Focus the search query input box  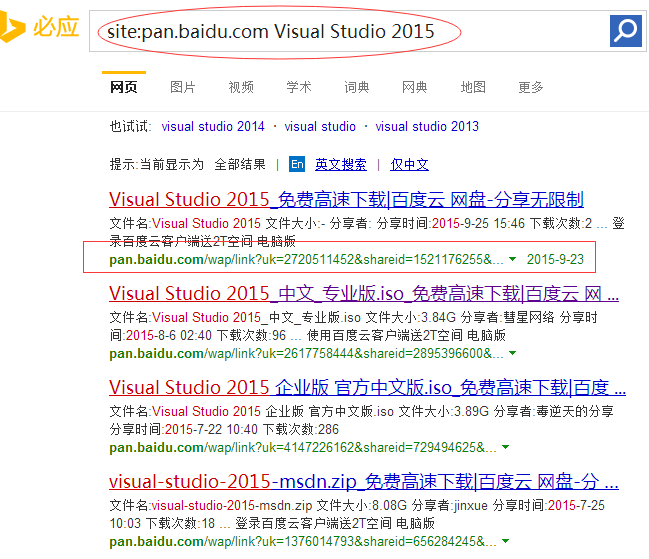[348, 31]
